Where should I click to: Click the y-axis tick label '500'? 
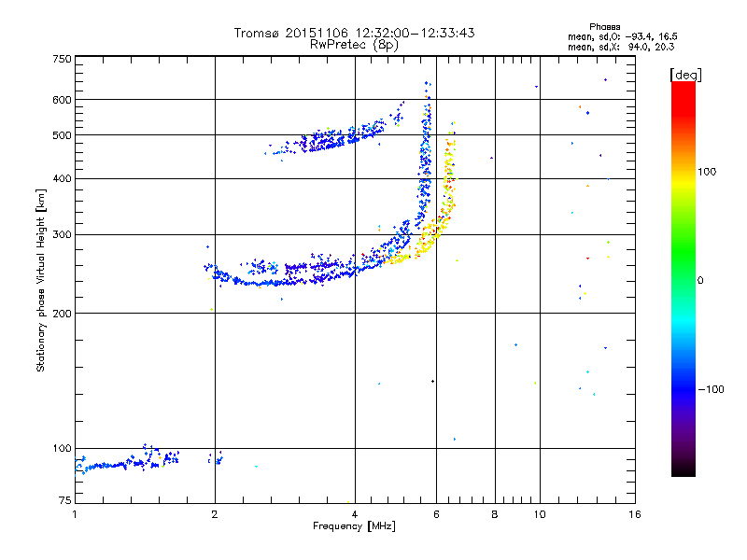(x=62, y=135)
